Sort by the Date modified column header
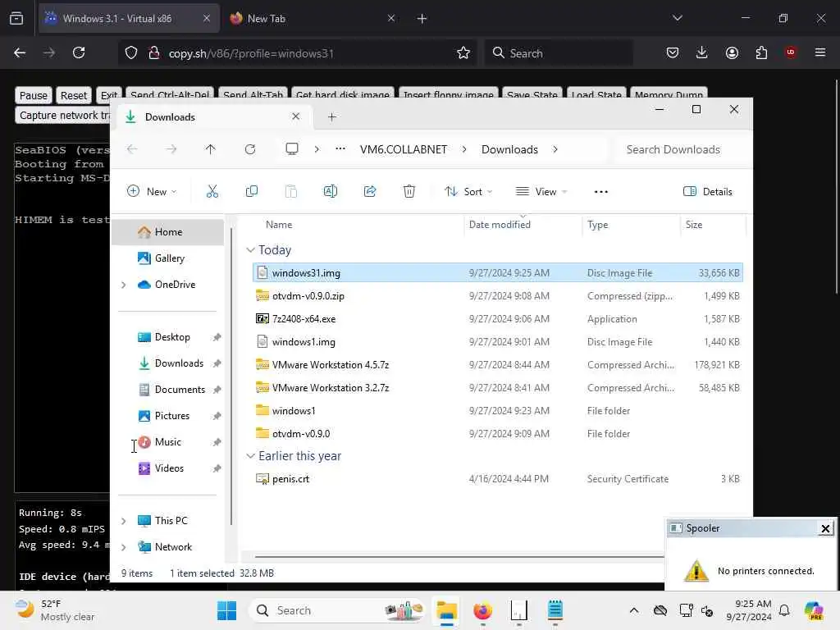Image resolution: width=840 pixels, height=630 pixels. (500, 225)
